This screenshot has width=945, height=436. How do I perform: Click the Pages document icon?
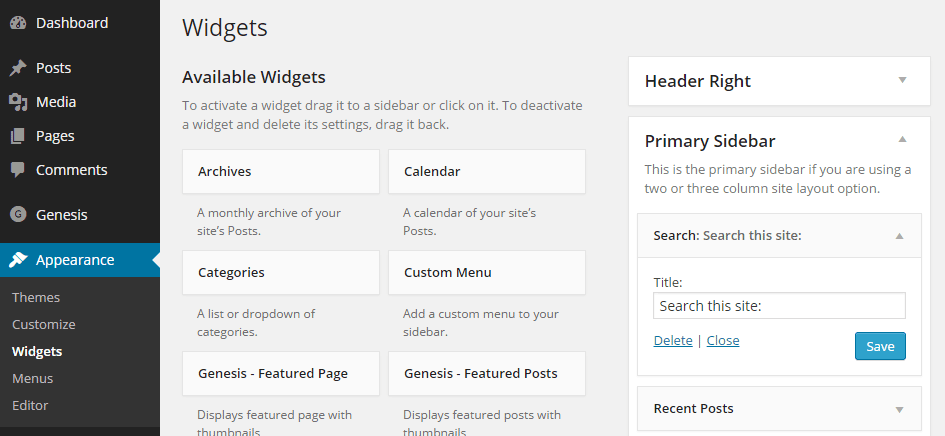point(18,136)
